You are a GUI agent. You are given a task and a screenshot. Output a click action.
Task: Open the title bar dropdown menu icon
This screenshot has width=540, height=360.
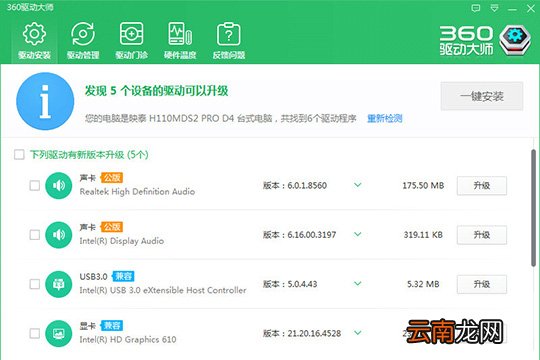[x=494, y=8]
